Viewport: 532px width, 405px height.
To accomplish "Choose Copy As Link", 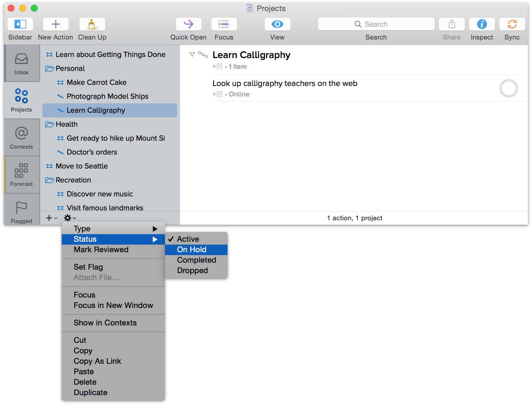I will pyautogui.click(x=113, y=361).
